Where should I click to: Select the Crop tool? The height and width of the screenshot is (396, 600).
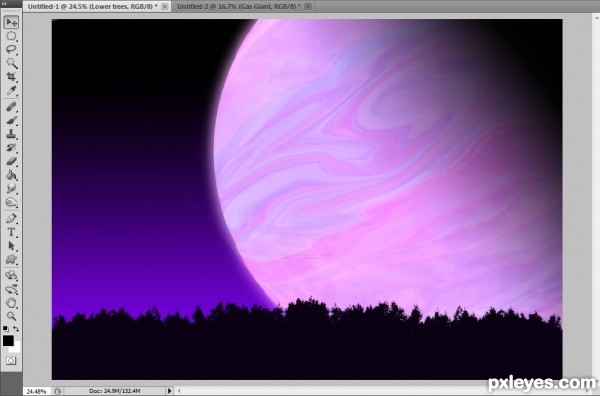(11, 77)
